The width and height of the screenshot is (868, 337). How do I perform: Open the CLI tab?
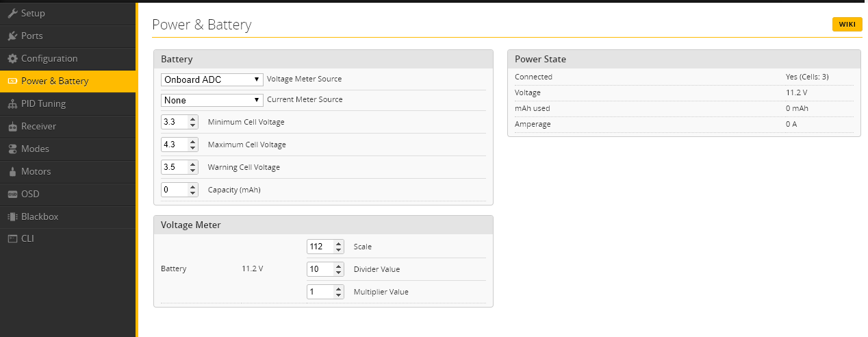click(x=27, y=238)
